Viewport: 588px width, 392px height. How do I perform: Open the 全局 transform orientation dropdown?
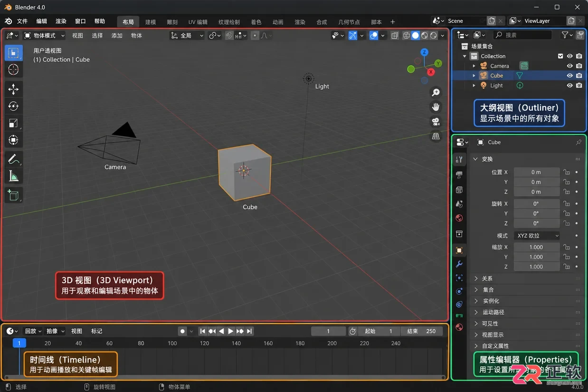tap(187, 36)
